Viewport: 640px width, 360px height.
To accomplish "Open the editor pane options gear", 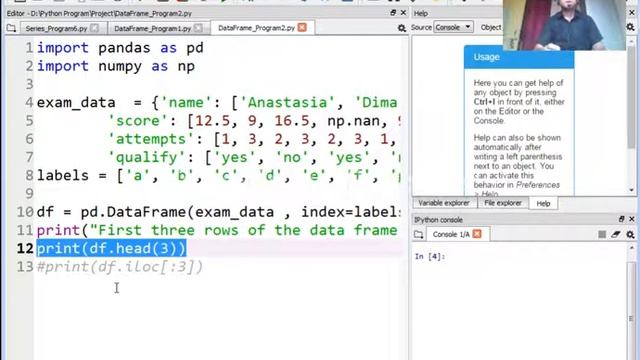I will [x=402, y=28].
